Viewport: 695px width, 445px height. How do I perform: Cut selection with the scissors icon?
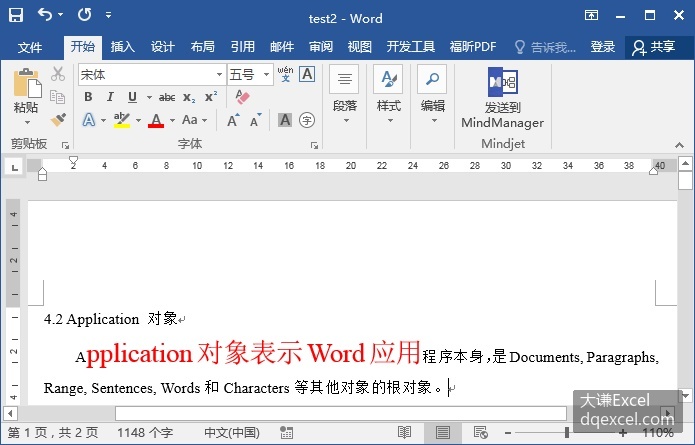tap(58, 74)
